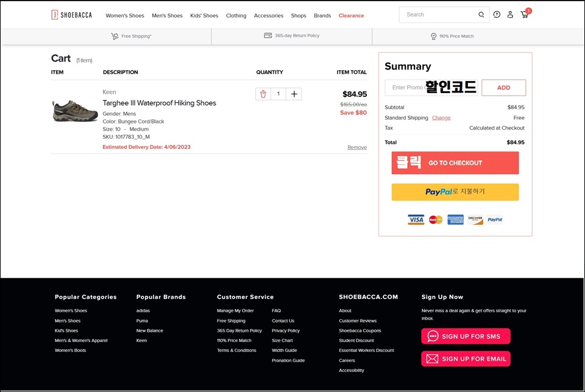Screen dimensions: 585x392
Task: Open the shopping cart icon
Action: point(525,14)
